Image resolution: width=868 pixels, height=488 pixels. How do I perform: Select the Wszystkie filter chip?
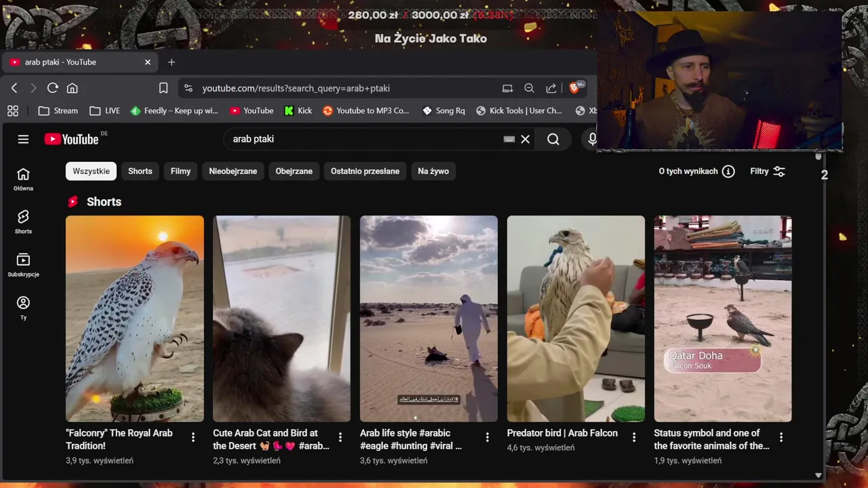tap(91, 171)
